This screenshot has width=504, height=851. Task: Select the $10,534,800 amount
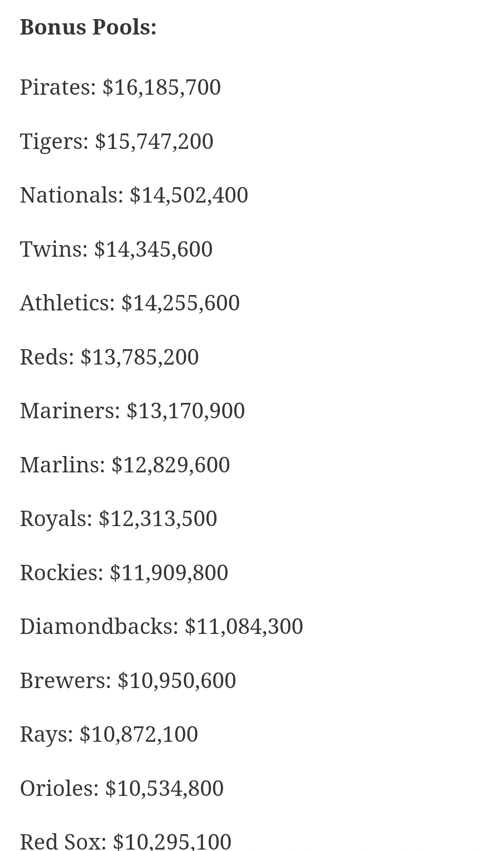pos(164,788)
